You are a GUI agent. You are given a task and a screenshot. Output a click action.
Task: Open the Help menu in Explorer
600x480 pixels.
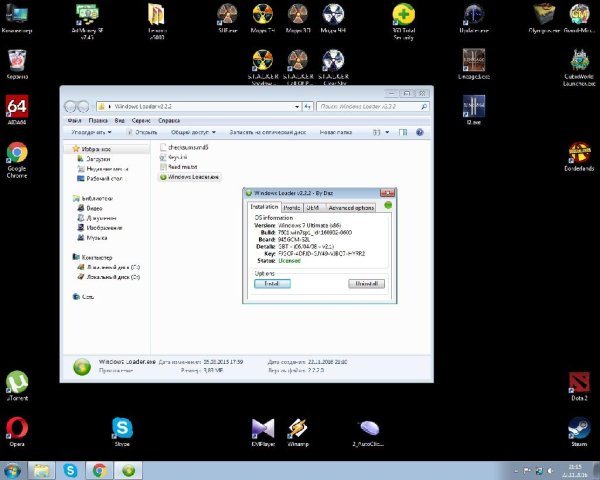pos(169,120)
